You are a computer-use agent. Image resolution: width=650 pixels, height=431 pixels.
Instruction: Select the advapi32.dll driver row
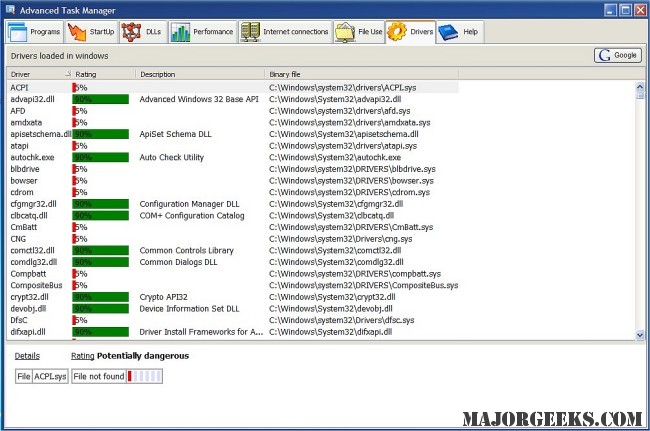pos(234,99)
